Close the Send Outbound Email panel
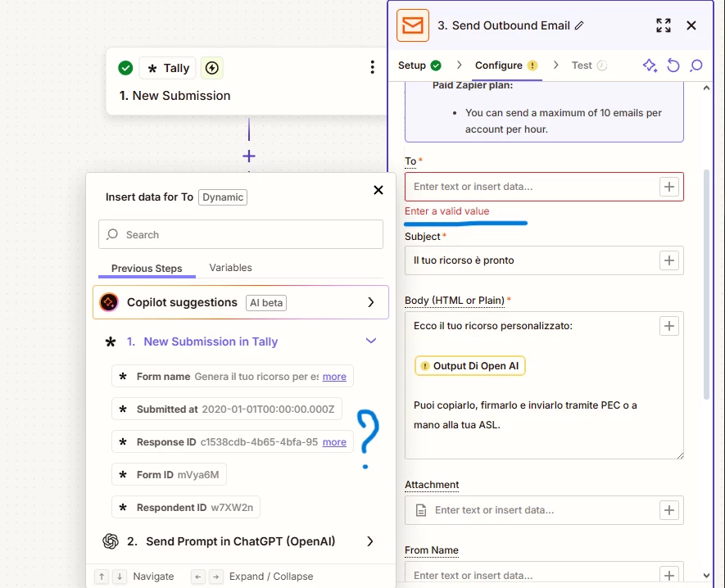 tap(691, 25)
